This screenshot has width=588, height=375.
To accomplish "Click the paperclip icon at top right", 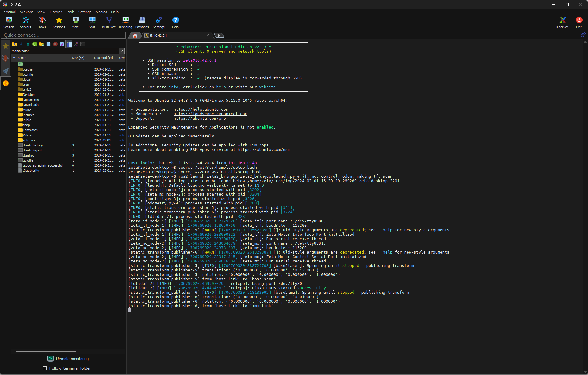I will [583, 35].
